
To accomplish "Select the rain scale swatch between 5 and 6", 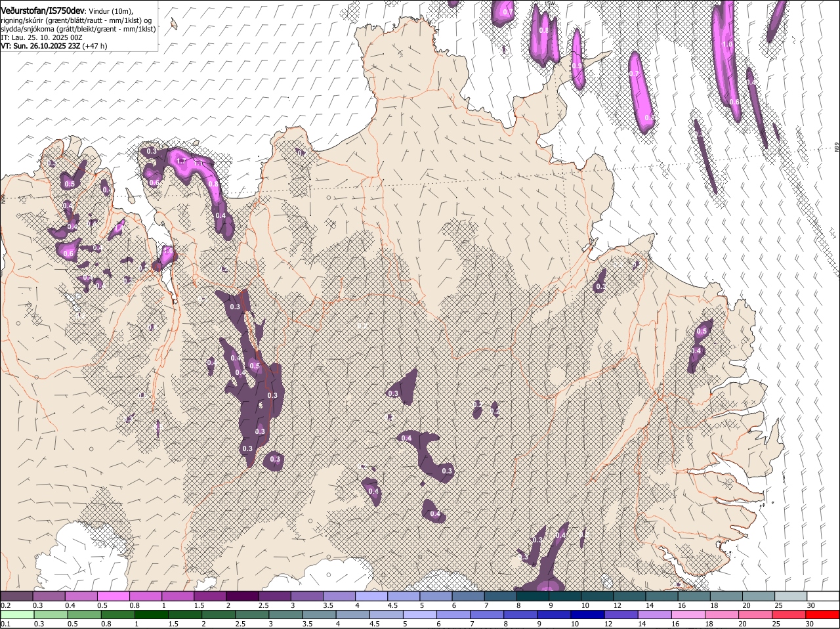I will click(420, 615).
